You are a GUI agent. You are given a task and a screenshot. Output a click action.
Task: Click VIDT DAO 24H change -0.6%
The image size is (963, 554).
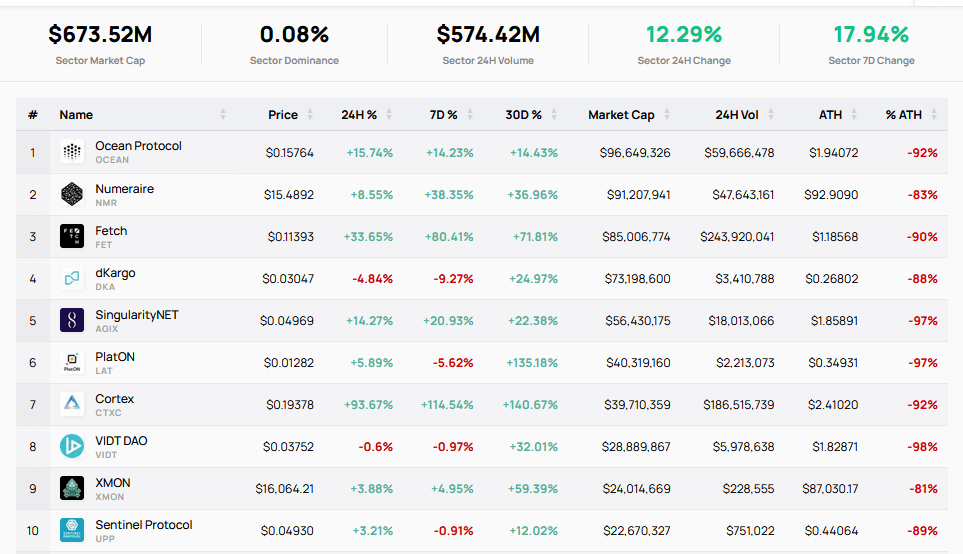[x=375, y=447]
